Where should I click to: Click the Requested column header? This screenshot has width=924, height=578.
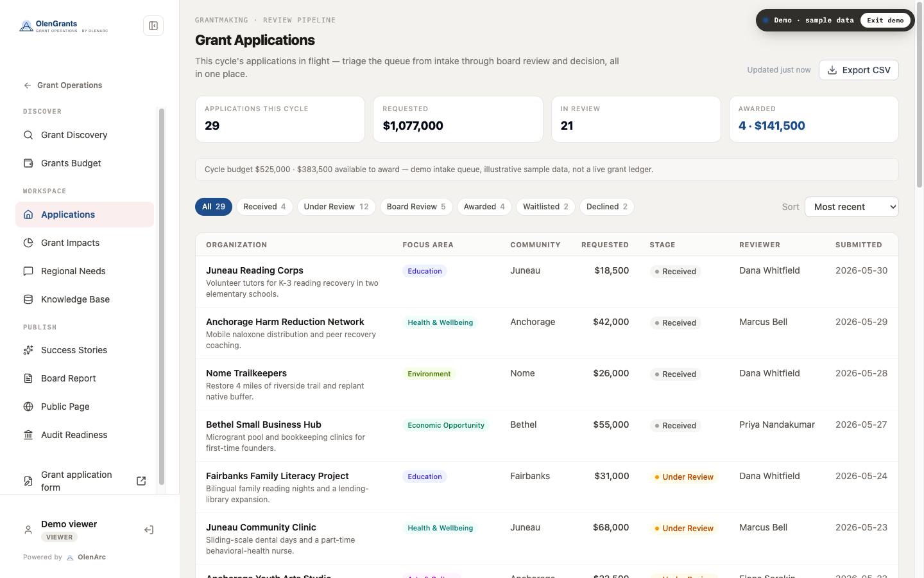click(605, 245)
